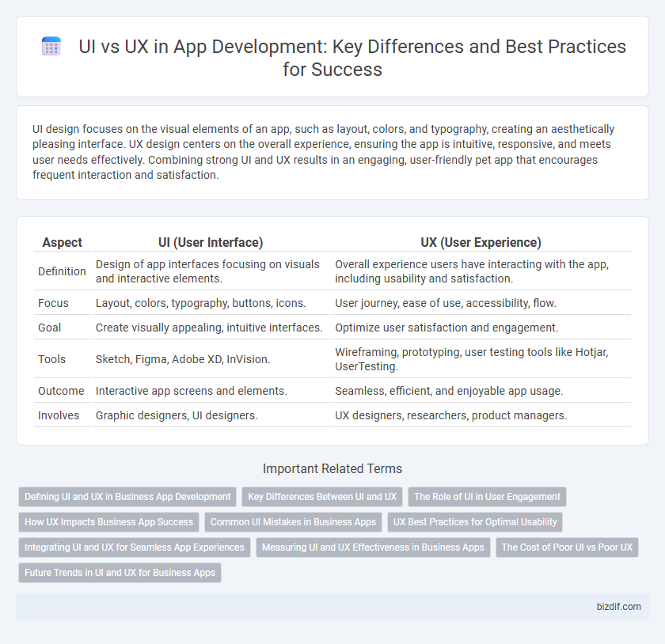
Task: Click the intro paragraph about UI design
Action: [x=324, y=152]
